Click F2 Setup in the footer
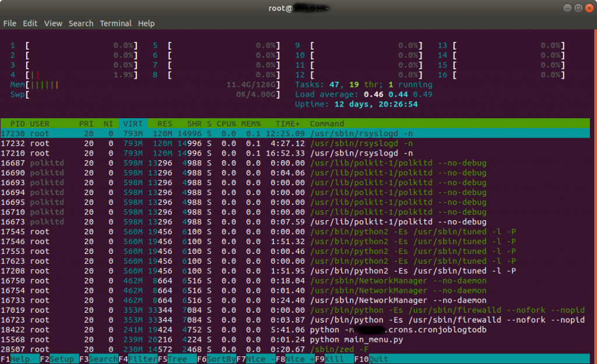Screen dimensions: 597x364 [x=59, y=359]
